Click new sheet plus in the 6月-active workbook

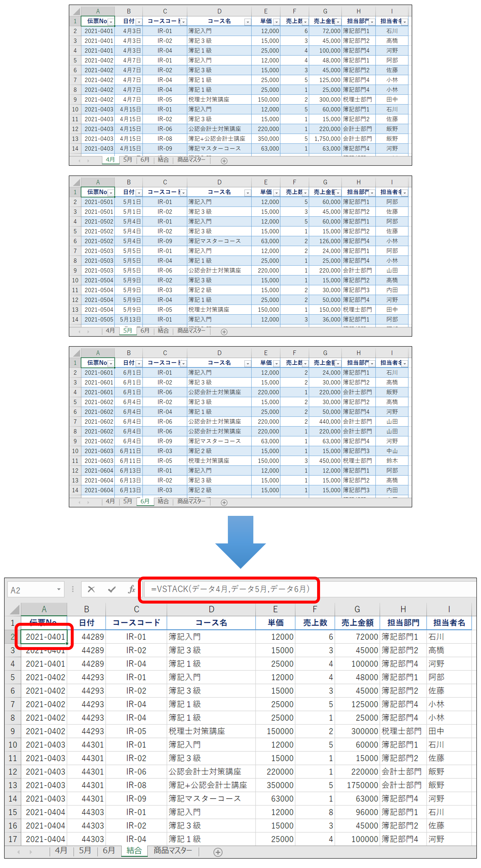click(224, 502)
